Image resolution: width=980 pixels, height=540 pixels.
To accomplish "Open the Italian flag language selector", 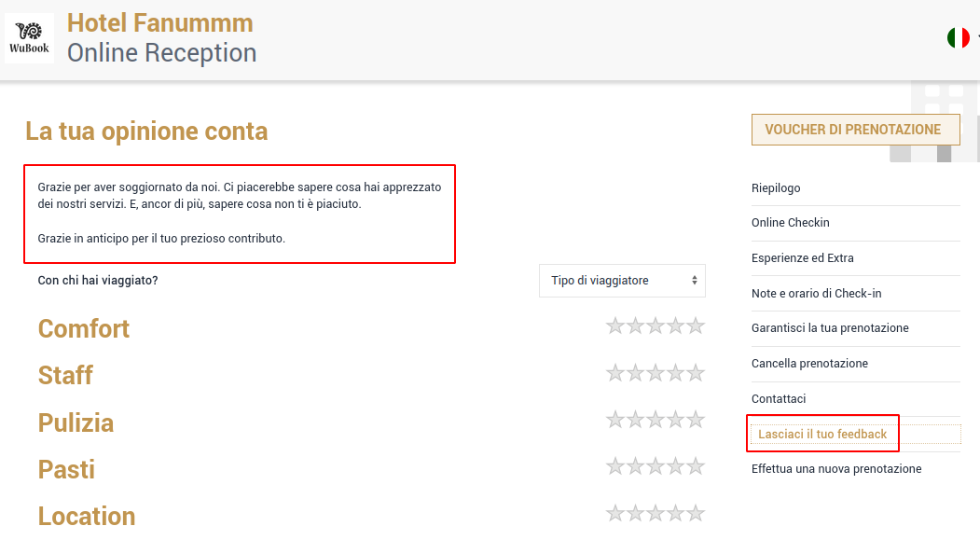I will click(959, 37).
